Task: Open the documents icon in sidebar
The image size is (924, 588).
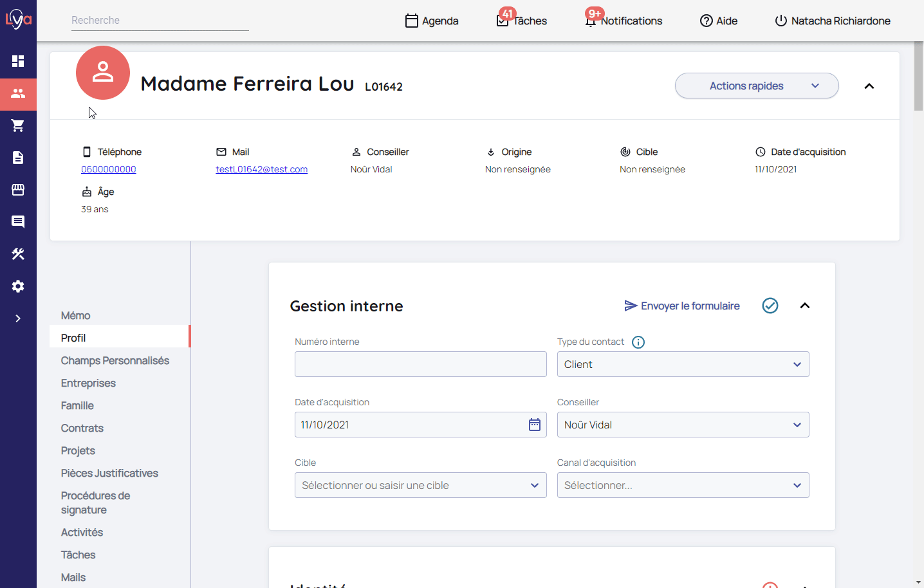Action: pyautogui.click(x=18, y=158)
